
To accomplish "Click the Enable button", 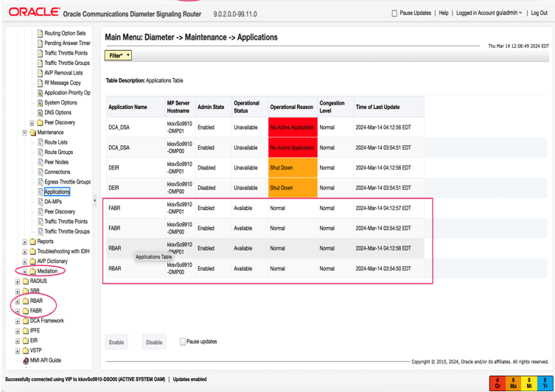I will (x=116, y=342).
